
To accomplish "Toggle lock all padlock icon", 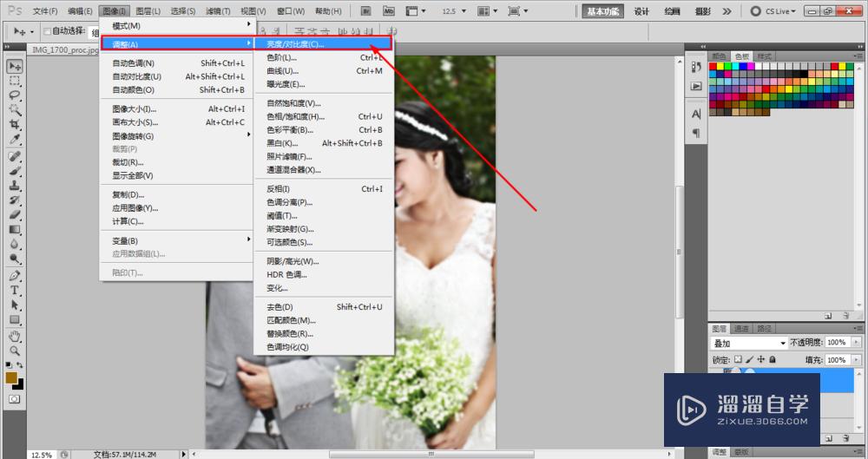I will (x=773, y=359).
